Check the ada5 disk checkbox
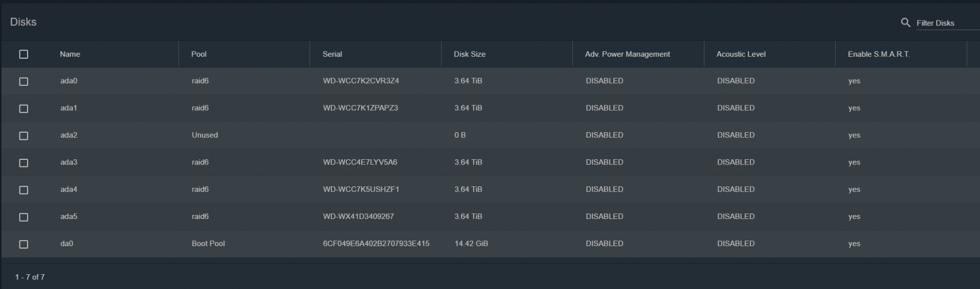This screenshot has height=289, width=980. click(23, 216)
